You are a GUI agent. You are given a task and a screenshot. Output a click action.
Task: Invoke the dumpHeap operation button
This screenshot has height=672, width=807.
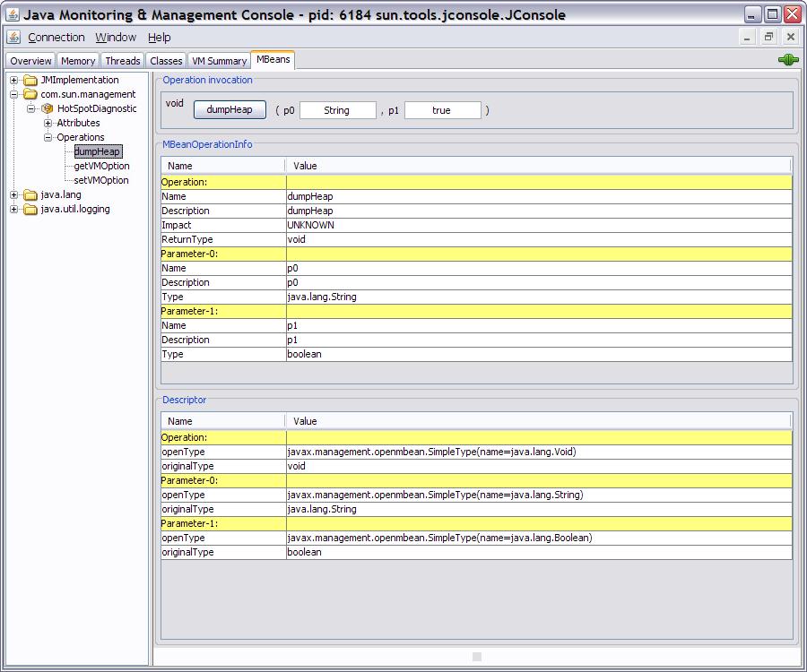pyautogui.click(x=230, y=109)
